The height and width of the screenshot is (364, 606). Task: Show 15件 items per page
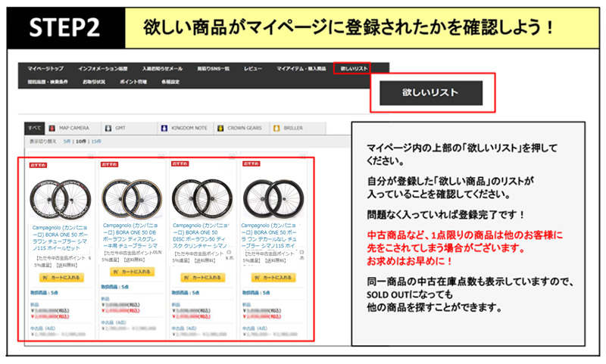[96, 142]
